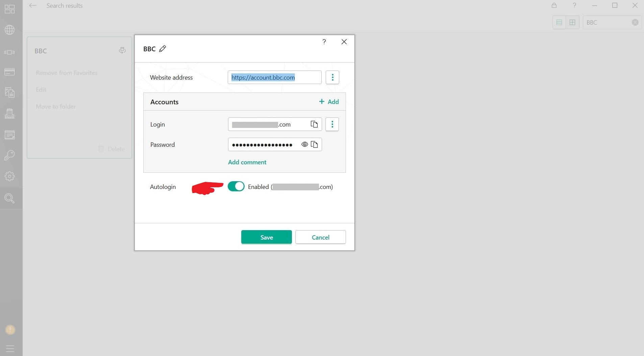This screenshot has height=356, width=644.
Task: Show the password with the eye icon
Action: pyautogui.click(x=304, y=144)
